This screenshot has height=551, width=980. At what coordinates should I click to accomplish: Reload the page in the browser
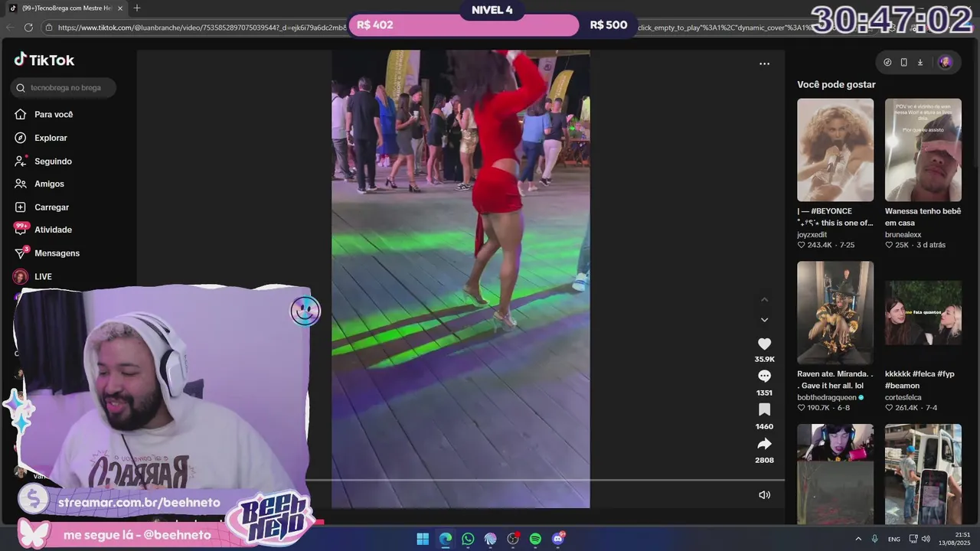(x=28, y=28)
